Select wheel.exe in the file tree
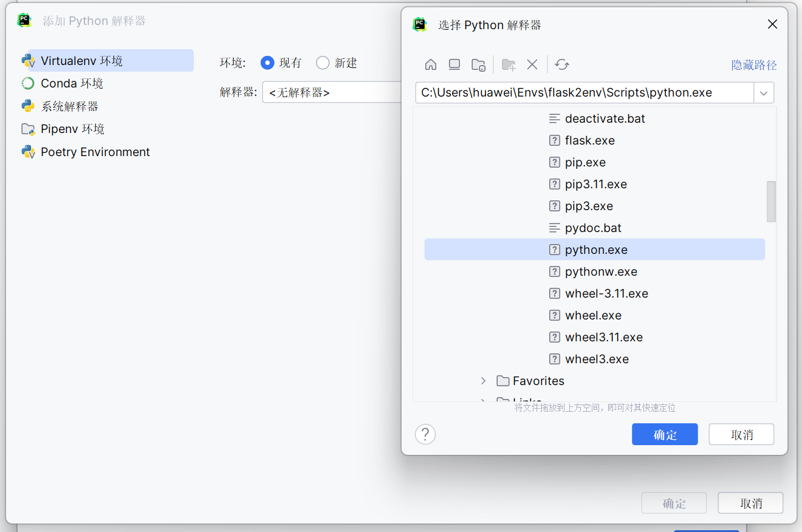The height and width of the screenshot is (532, 802). tap(594, 315)
